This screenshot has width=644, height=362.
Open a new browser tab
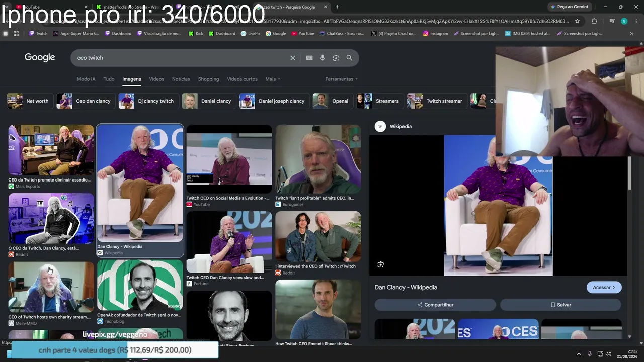coord(337,7)
